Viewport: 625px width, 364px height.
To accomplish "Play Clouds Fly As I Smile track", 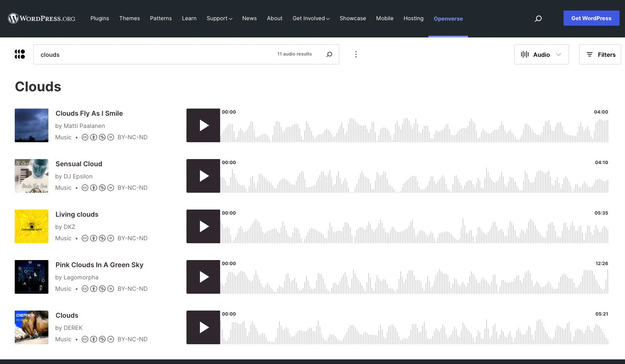I will point(203,125).
